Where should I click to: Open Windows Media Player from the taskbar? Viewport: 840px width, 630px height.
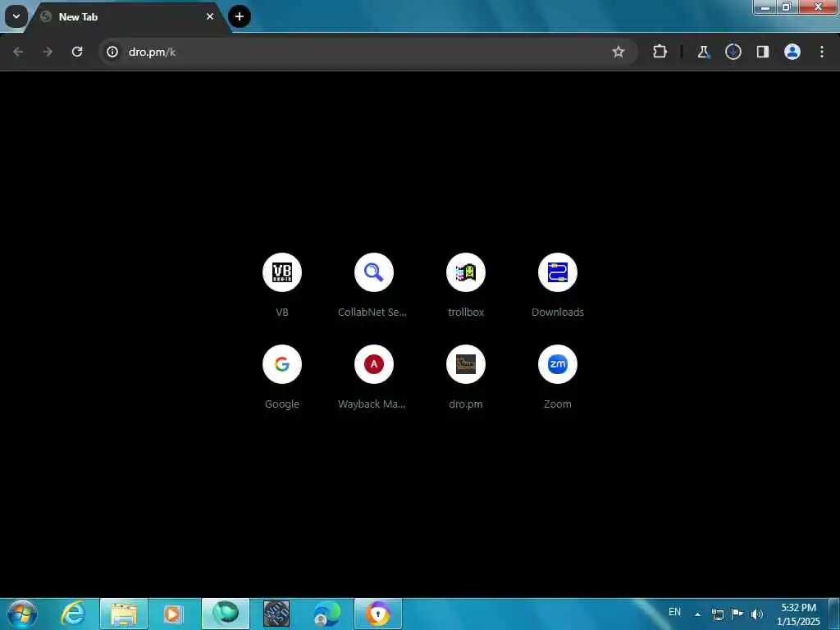pyautogui.click(x=172, y=614)
